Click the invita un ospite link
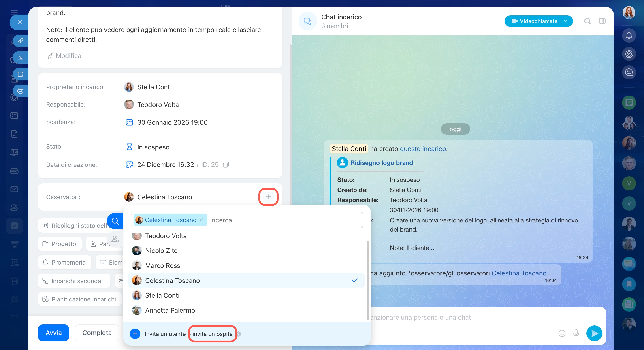The image size is (644, 350). click(212, 334)
